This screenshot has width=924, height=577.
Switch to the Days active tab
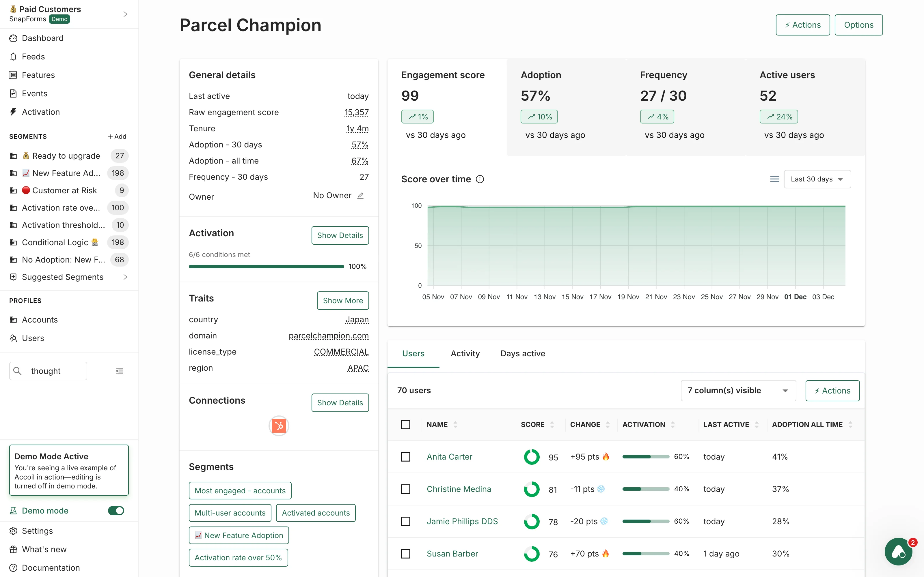tap(522, 353)
